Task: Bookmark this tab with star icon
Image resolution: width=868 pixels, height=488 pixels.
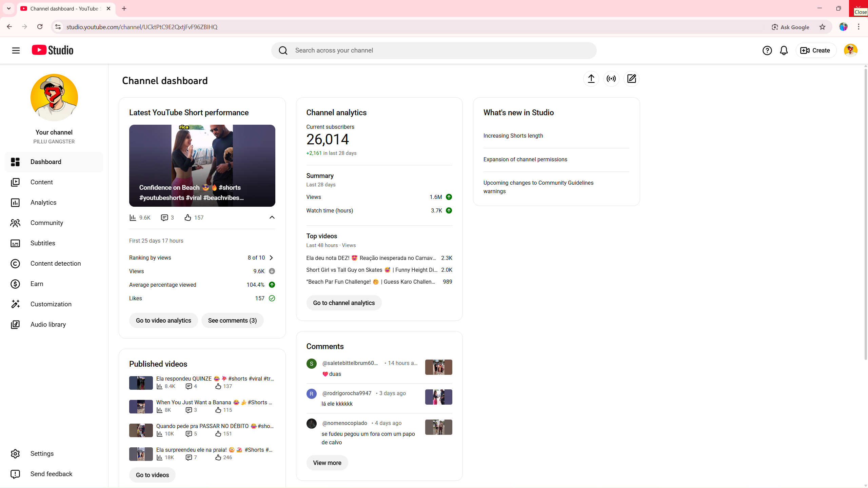Action: pos(822,27)
